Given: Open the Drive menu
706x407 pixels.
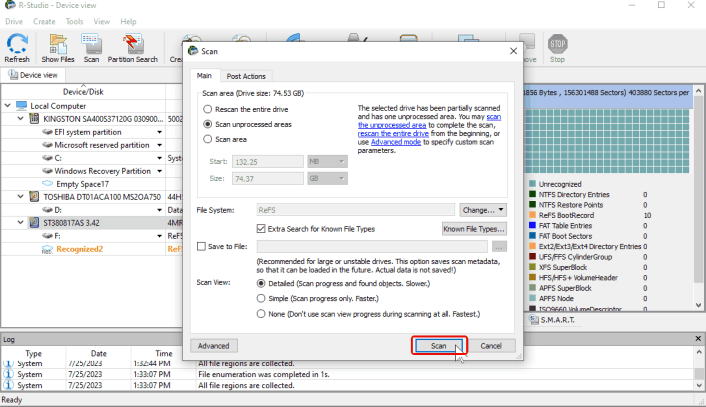Looking at the screenshot, I should tap(14, 22).
